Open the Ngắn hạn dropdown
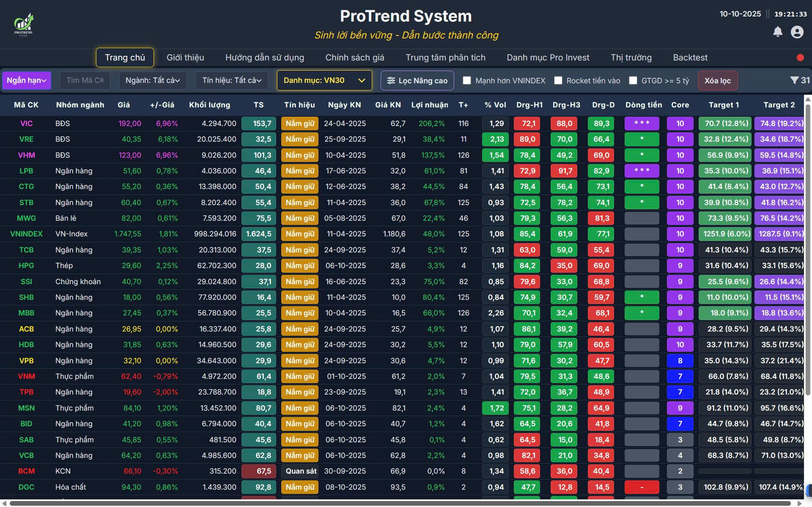The image size is (812, 507). point(27,80)
